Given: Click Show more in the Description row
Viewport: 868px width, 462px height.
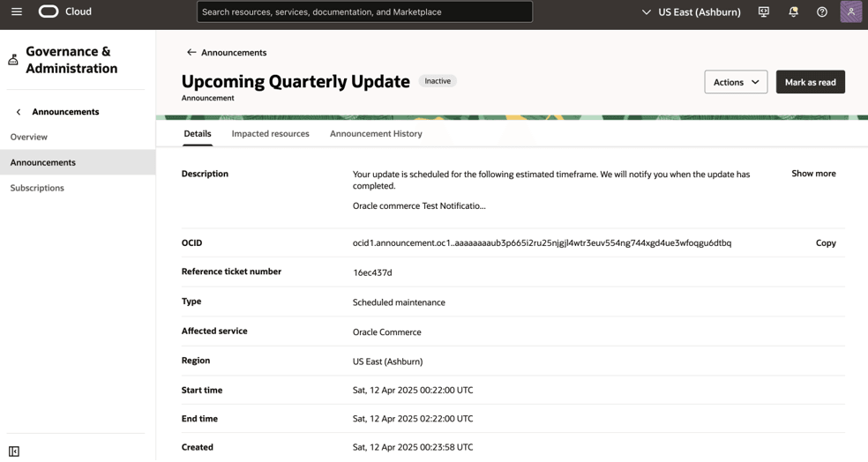Looking at the screenshot, I should (813, 173).
